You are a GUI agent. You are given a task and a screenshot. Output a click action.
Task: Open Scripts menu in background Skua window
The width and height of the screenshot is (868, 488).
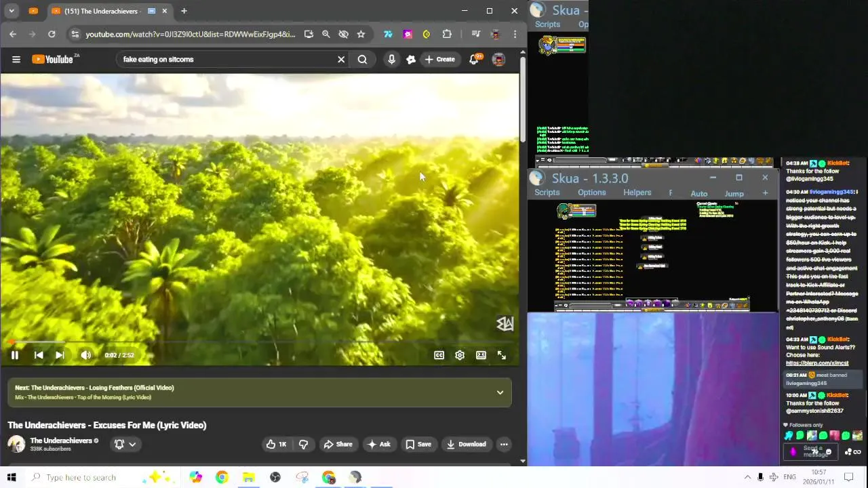547,24
